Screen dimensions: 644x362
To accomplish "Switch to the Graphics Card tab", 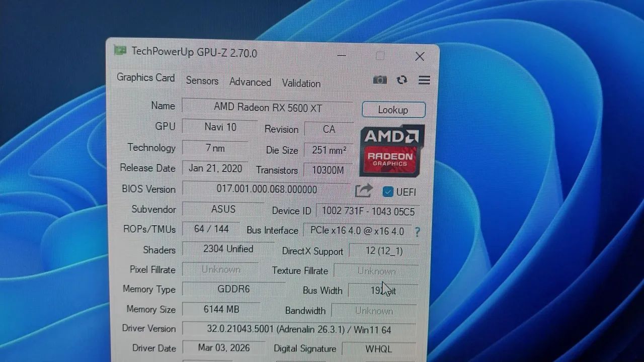I will [145, 77].
